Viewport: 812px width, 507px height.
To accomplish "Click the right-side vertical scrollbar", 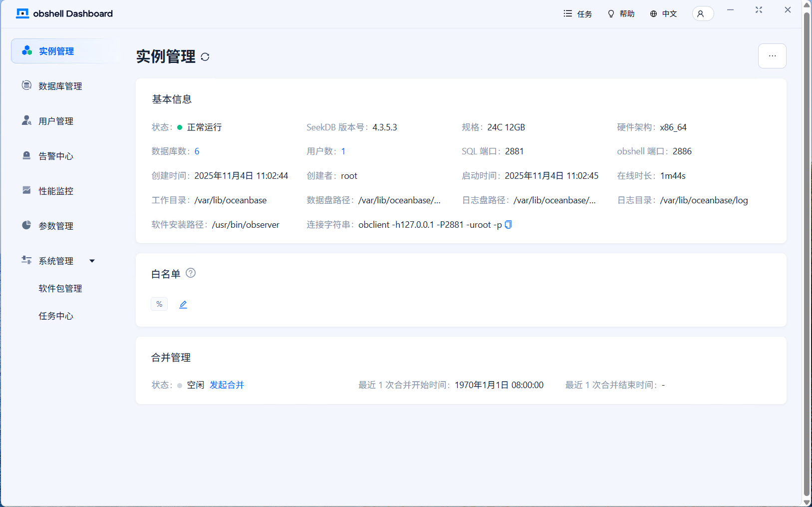I will pos(806,250).
